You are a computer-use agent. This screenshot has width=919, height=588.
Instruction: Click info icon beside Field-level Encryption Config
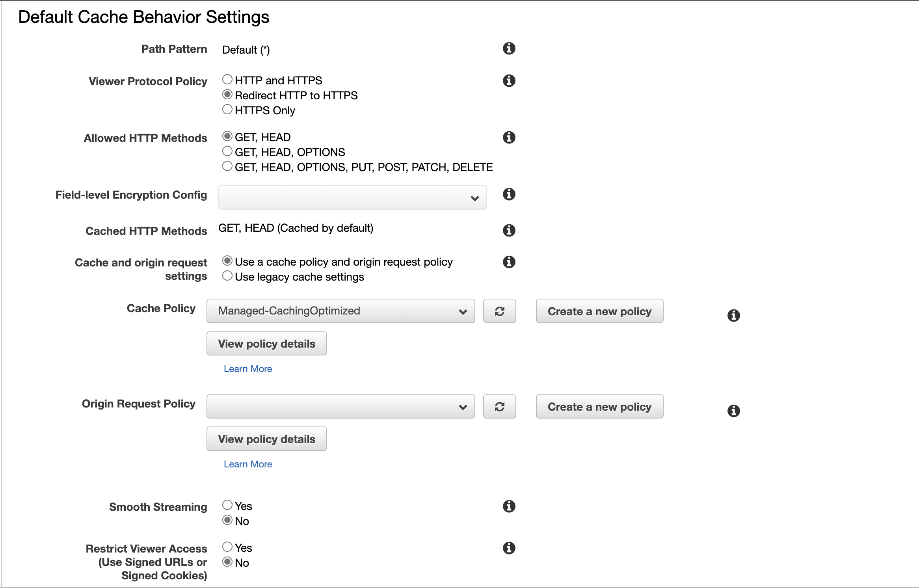tap(509, 194)
